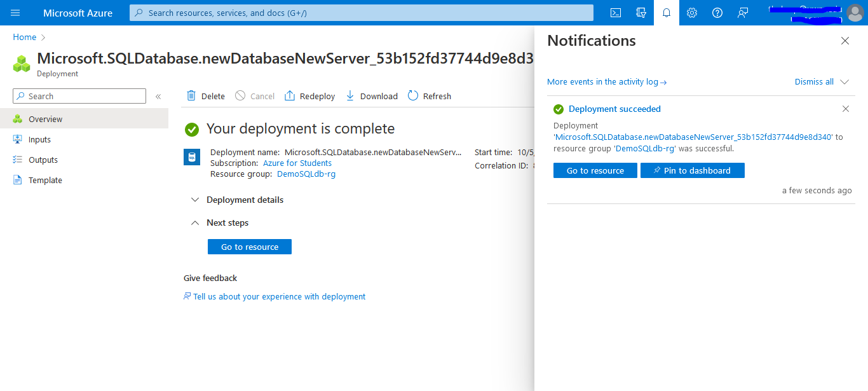Open portal Settings gear icon
Viewport: 868px width, 391px height.
coord(692,13)
